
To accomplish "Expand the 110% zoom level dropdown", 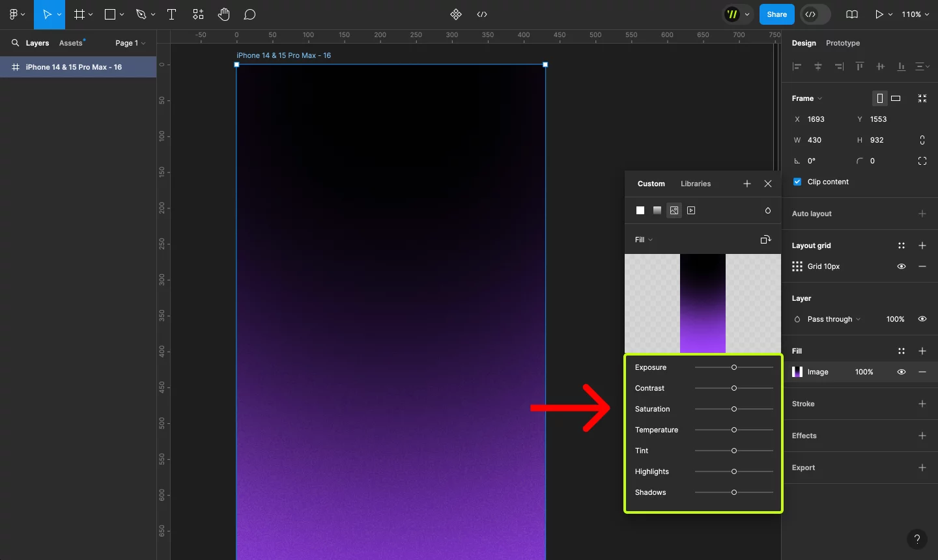I will click(915, 14).
